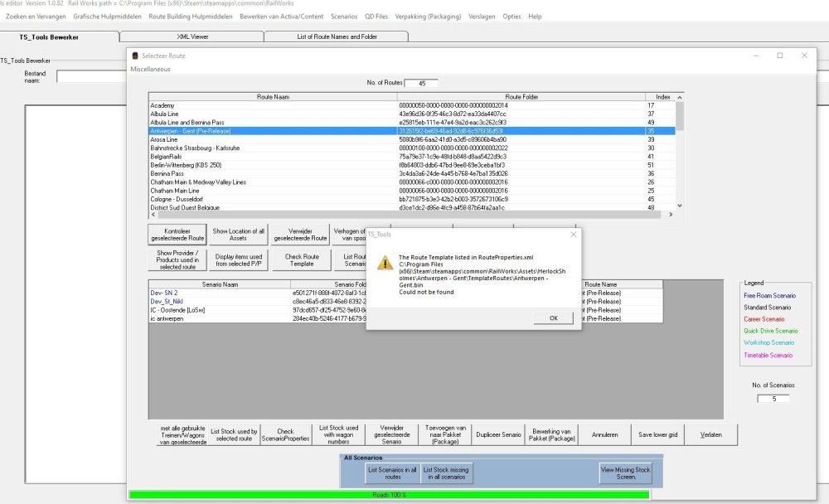Click the Dupliceer Senario button
829x504 pixels.
[x=498, y=434]
